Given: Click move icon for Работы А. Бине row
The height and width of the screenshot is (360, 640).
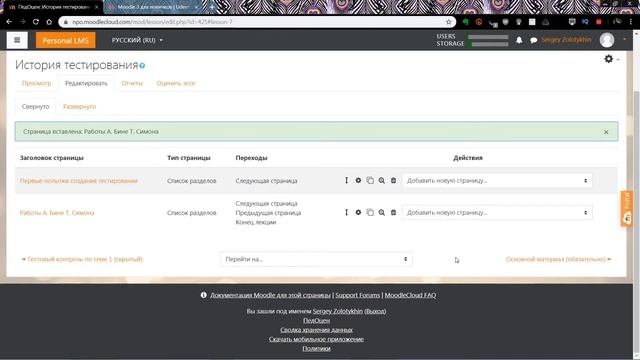Looking at the screenshot, I should pos(346,212).
